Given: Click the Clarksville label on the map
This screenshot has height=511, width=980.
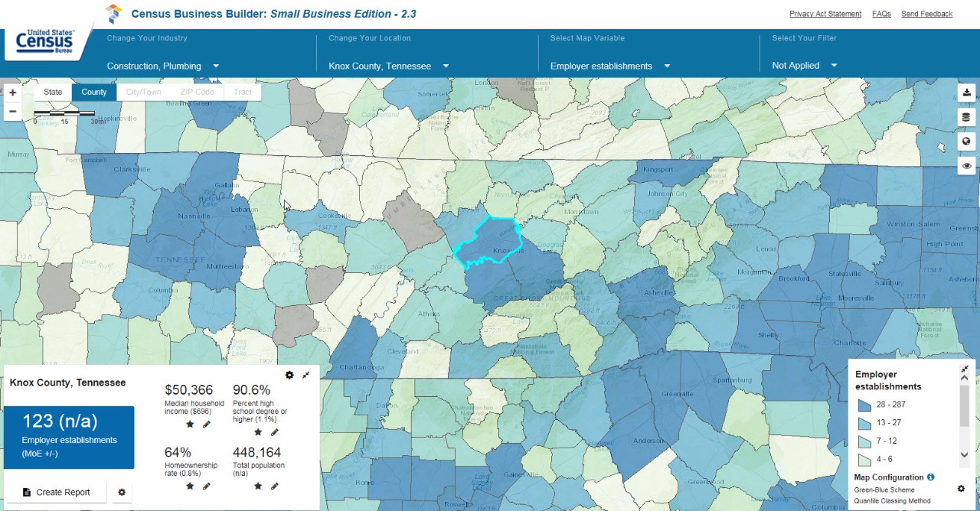Looking at the screenshot, I should pyautogui.click(x=132, y=170).
